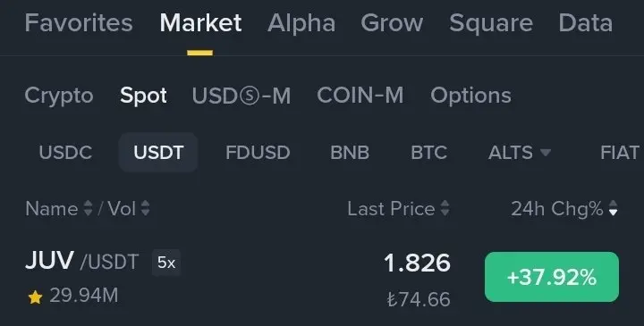Click the +37.92% change button
This screenshot has width=644, height=326.
[x=552, y=277]
